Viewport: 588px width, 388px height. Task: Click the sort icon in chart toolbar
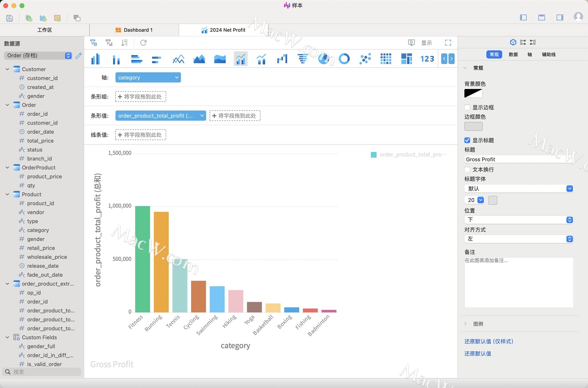(x=125, y=43)
